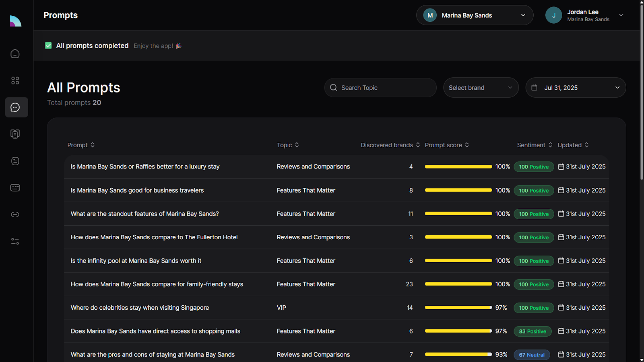Click the party popper emoji after Enjoy the app
The height and width of the screenshot is (362, 644).
click(x=179, y=46)
